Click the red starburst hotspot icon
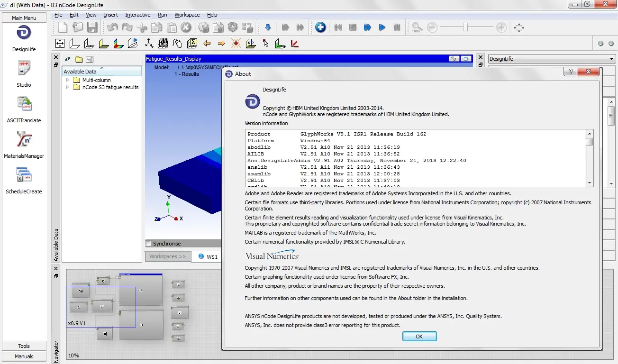 pyautogui.click(x=236, y=44)
